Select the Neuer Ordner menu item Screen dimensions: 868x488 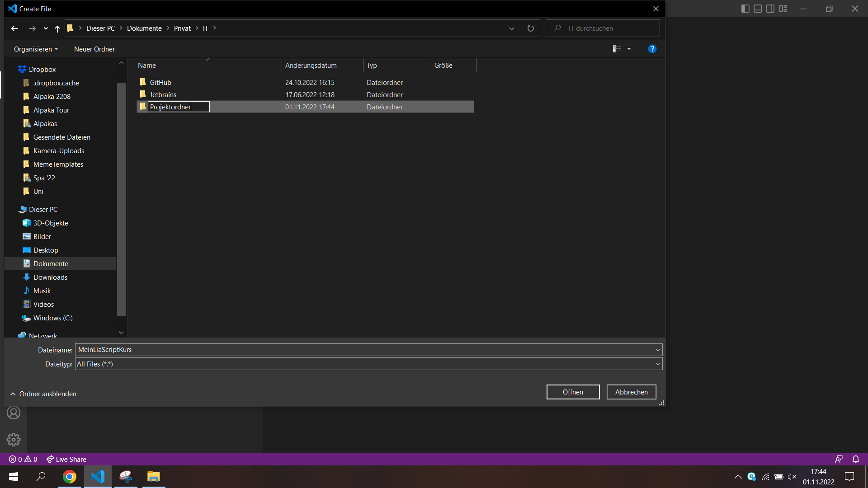(95, 49)
